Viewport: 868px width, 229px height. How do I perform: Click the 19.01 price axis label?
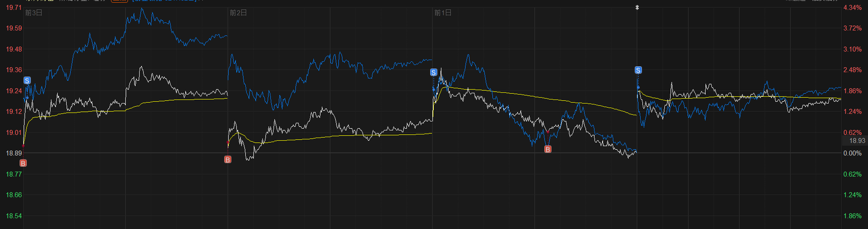14,133
